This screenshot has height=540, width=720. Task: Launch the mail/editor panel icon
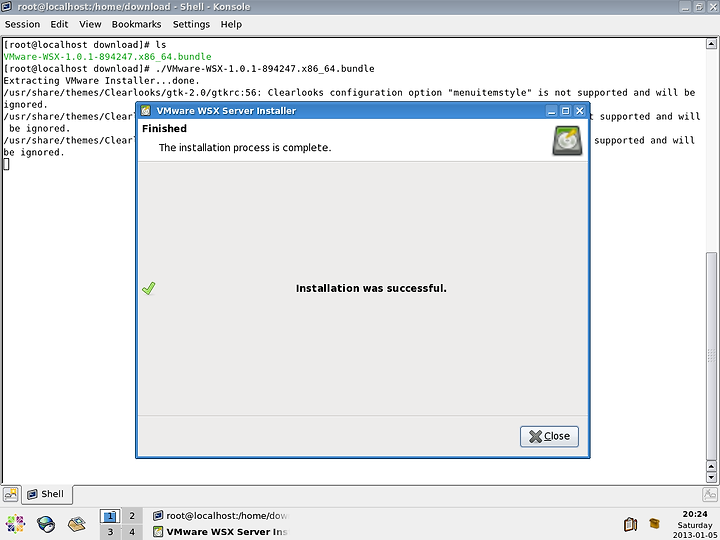click(77, 524)
